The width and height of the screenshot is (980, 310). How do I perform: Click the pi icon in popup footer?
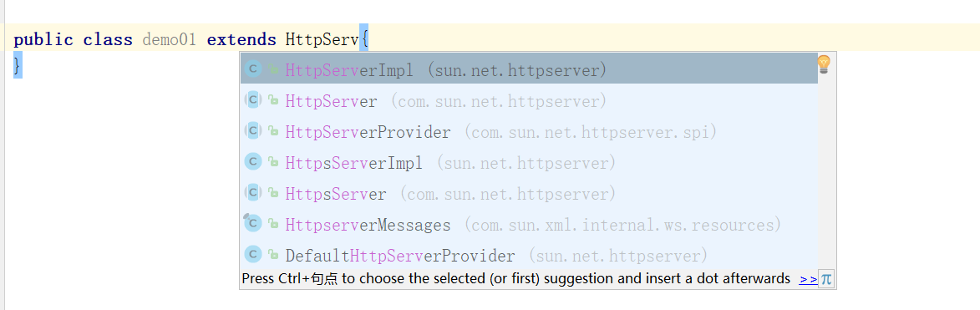(826, 279)
